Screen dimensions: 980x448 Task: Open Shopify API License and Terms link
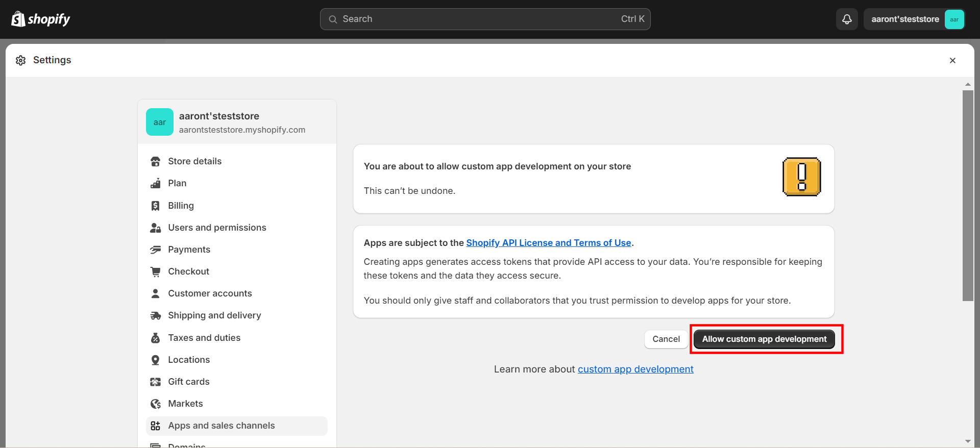[x=549, y=243]
